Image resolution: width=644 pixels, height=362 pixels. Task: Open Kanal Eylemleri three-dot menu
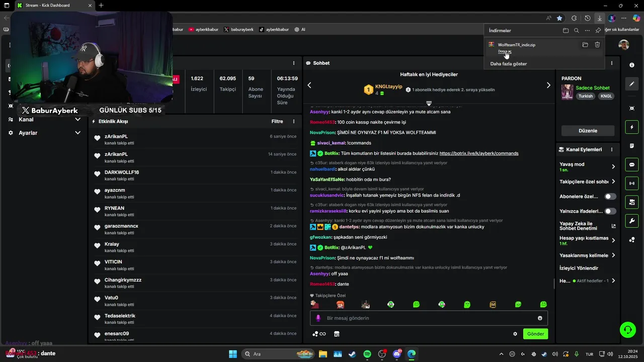click(x=612, y=150)
